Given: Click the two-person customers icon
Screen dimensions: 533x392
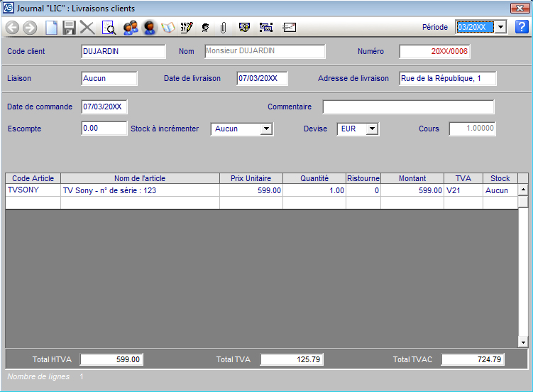Looking at the screenshot, I should click(x=130, y=28).
